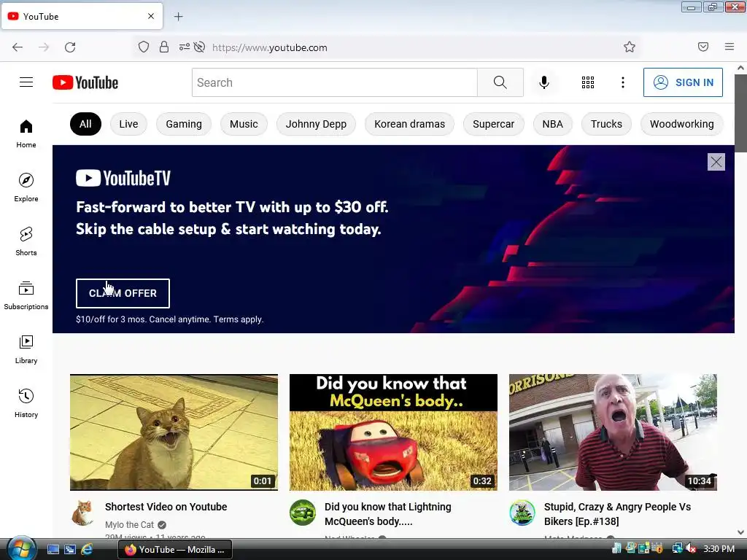Screen dimensions: 747x560
Task: Open a new tab with plus button
Action: coord(178,17)
